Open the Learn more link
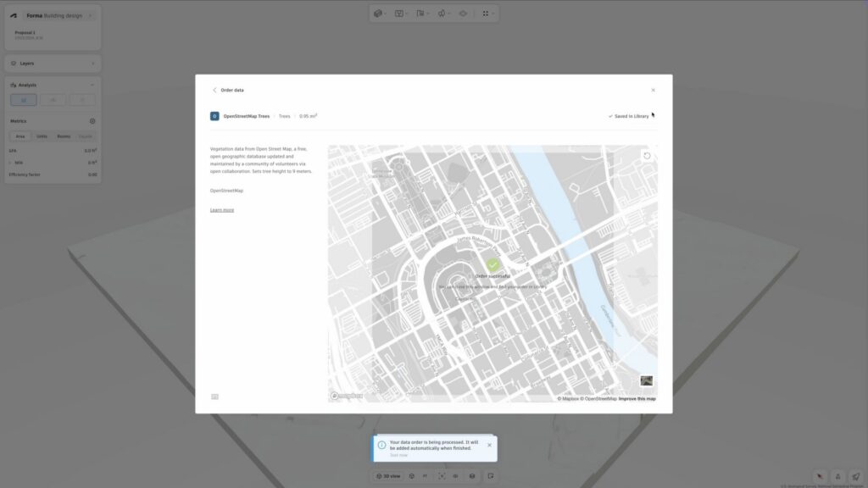Screen dimensions: 868x488 (x=222, y=210)
